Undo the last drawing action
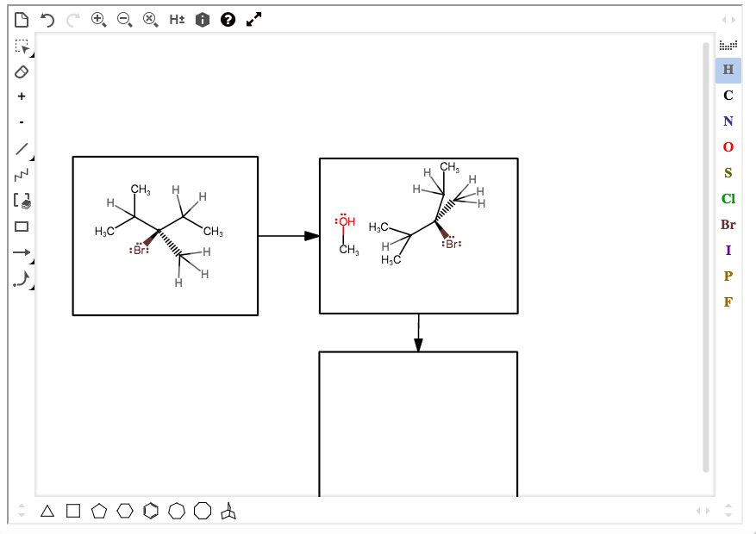 [x=47, y=19]
